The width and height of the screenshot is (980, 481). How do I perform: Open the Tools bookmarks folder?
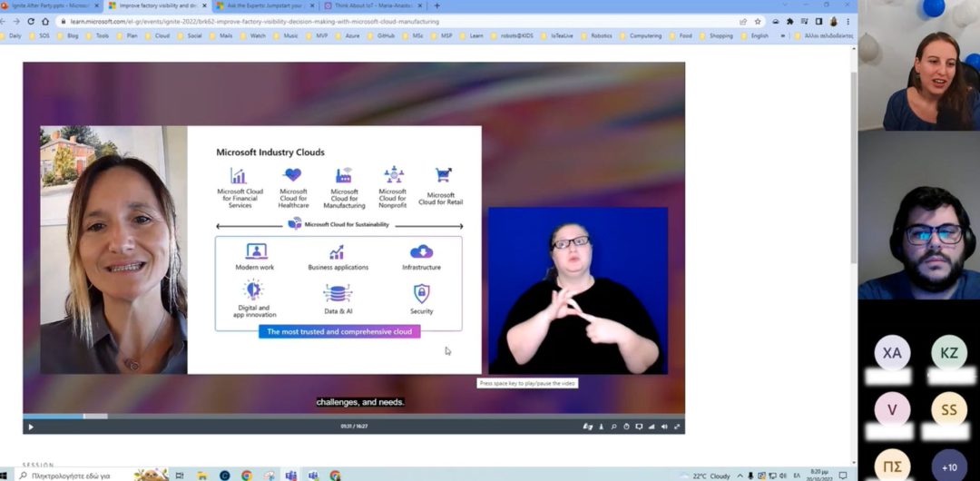click(97, 35)
